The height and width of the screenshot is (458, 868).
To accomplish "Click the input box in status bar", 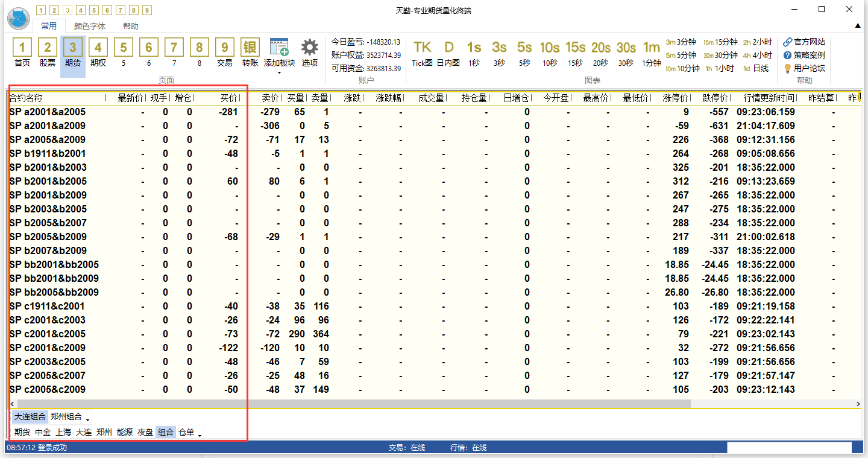I will (x=789, y=448).
